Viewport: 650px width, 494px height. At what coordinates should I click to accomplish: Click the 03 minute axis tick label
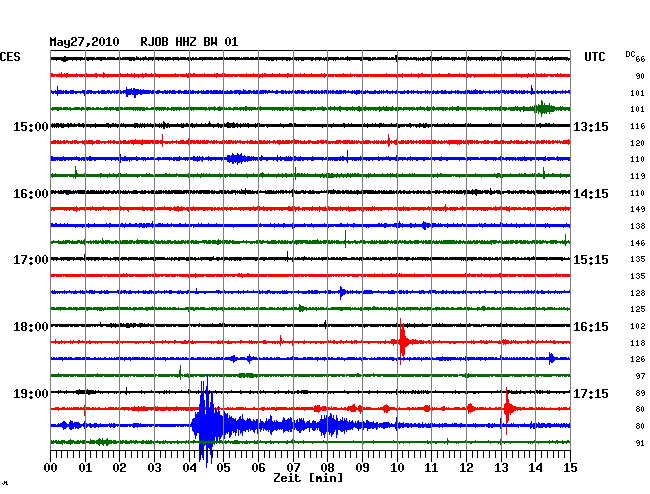[154, 468]
